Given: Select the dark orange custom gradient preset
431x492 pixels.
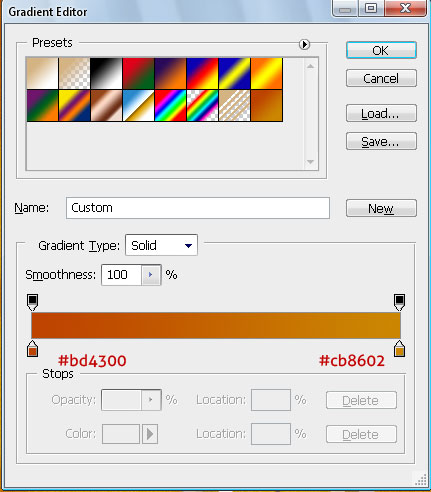Looking at the screenshot, I should pyautogui.click(x=266, y=105).
